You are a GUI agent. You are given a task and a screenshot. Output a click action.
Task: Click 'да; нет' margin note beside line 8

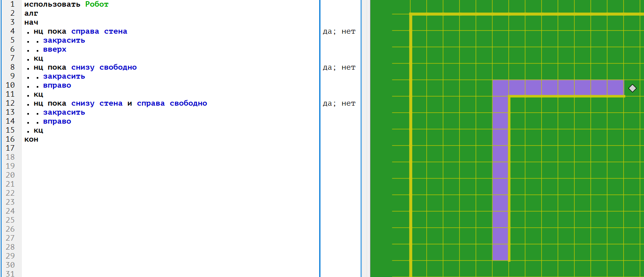[x=339, y=67]
